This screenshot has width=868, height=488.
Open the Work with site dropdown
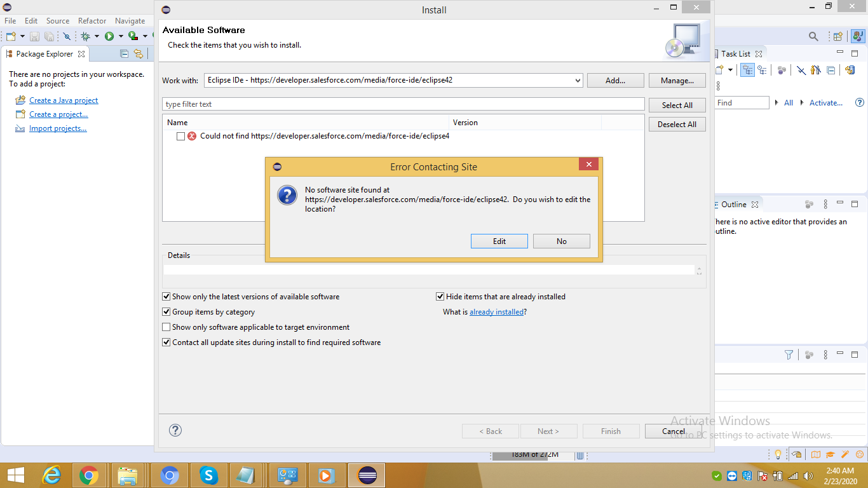click(x=577, y=81)
